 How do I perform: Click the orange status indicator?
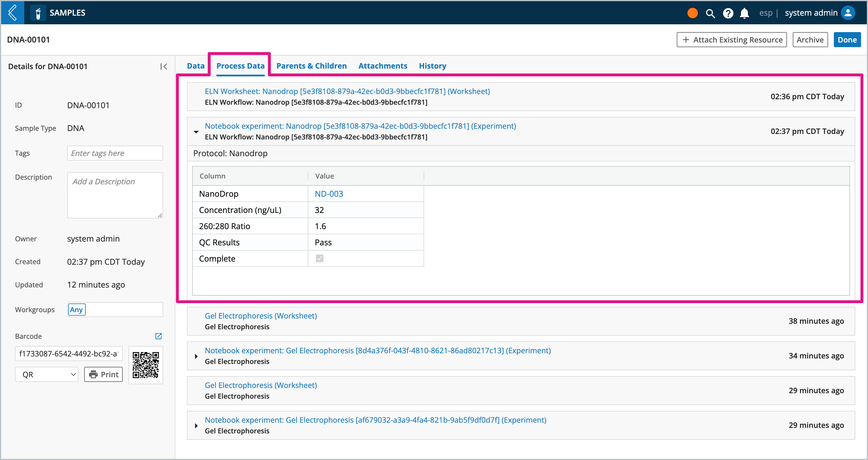pyautogui.click(x=692, y=13)
